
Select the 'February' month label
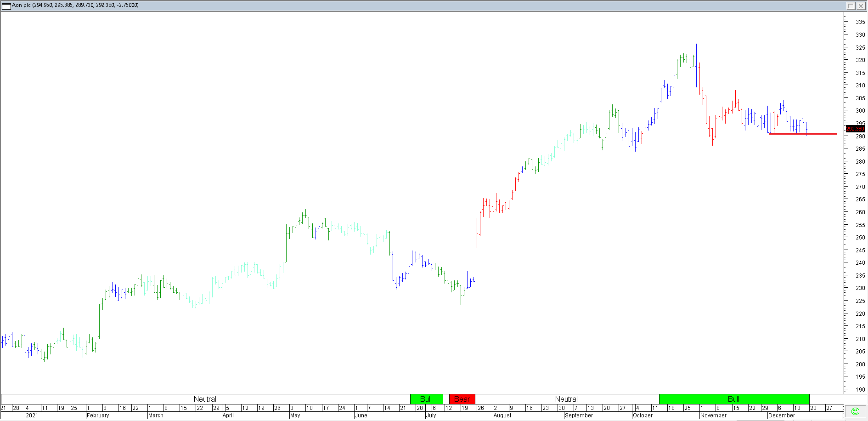[98, 415]
